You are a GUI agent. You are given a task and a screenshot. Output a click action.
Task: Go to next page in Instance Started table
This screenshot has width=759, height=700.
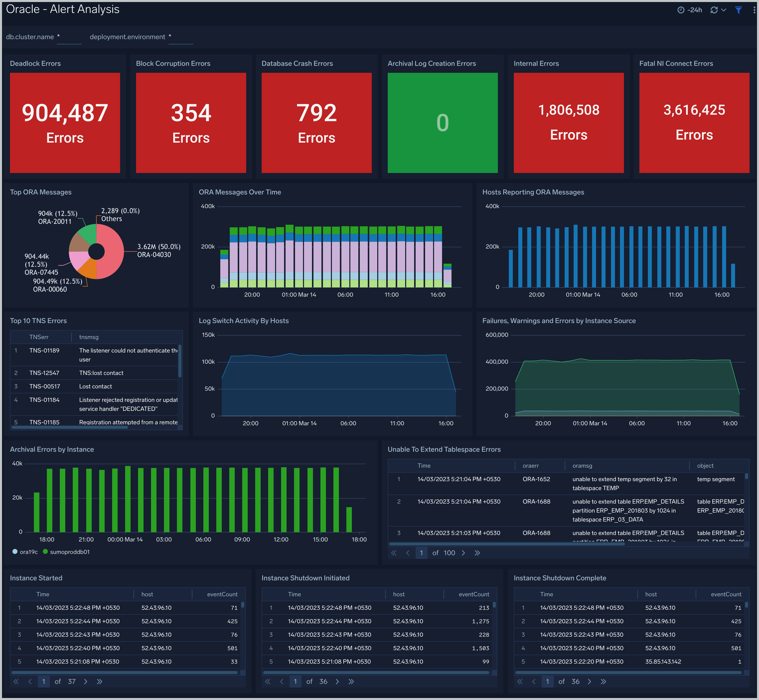coord(85,682)
